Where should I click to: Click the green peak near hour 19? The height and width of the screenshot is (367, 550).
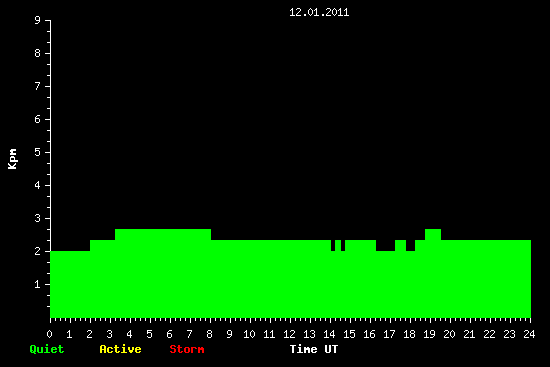(x=433, y=234)
